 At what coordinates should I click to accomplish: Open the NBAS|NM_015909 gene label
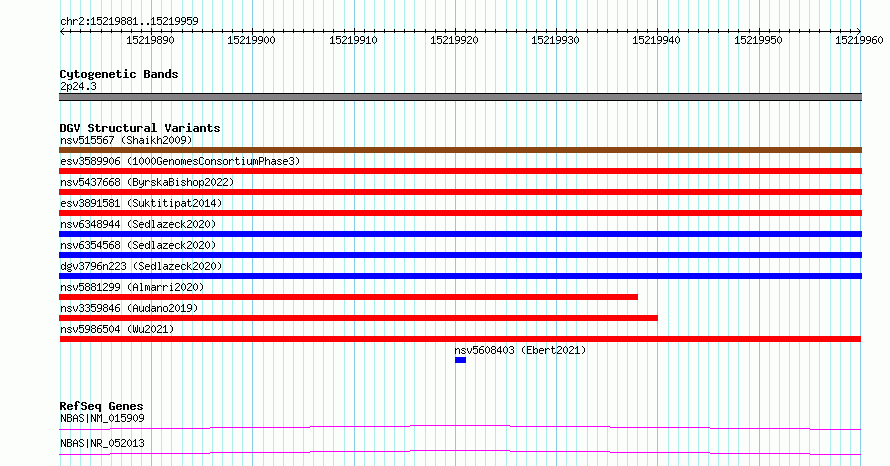pyautogui.click(x=102, y=418)
